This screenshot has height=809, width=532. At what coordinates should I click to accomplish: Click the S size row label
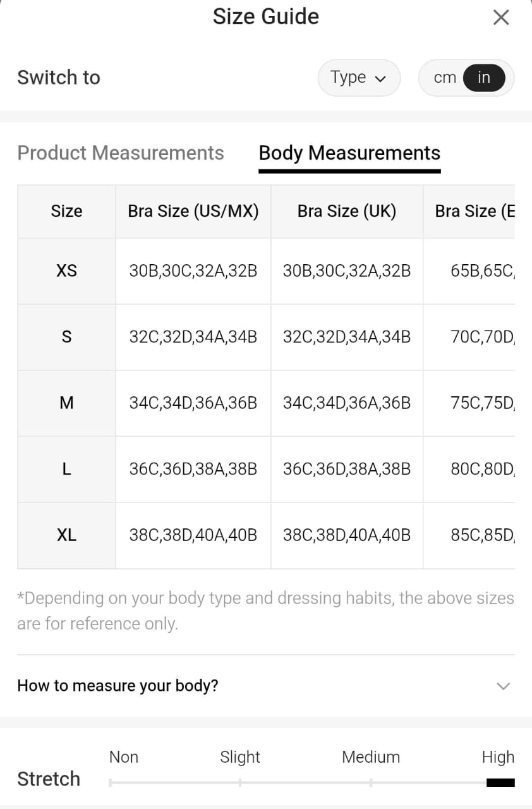(x=66, y=337)
